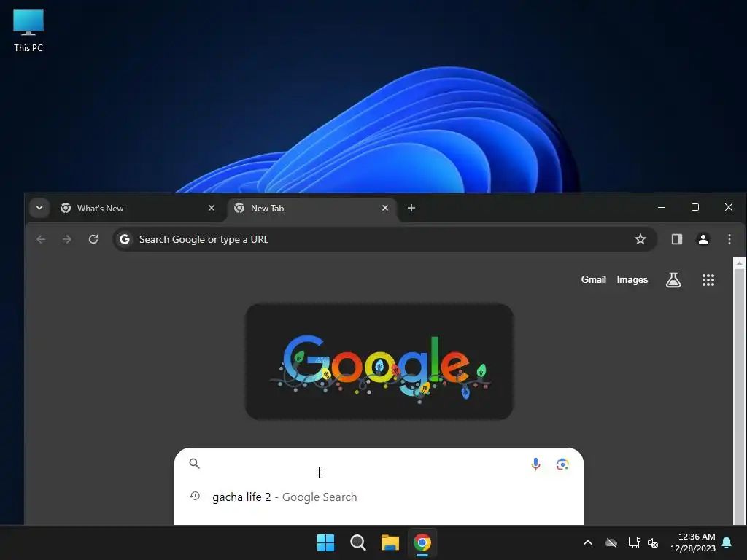Open taskbar Search
The height and width of the screenshot is (560, 747).
click(358, 542)
